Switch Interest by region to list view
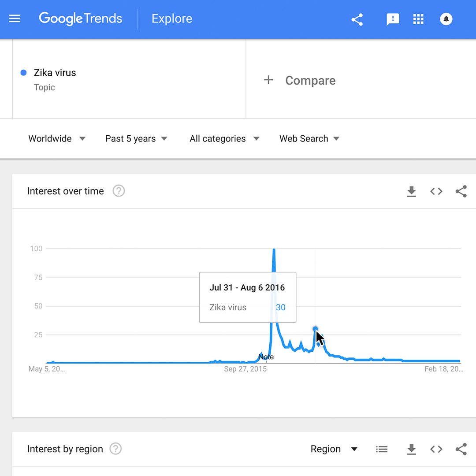 [382, 449]
